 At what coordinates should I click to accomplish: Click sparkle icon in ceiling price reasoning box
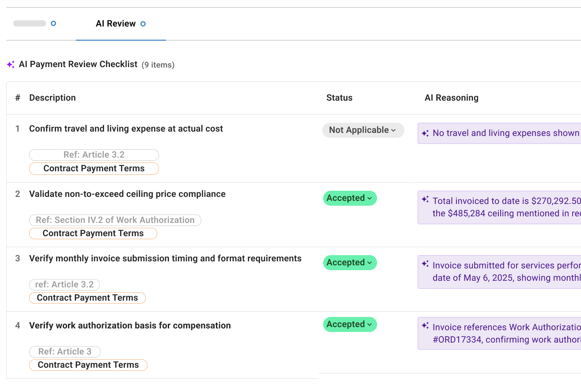click(425, 200)
